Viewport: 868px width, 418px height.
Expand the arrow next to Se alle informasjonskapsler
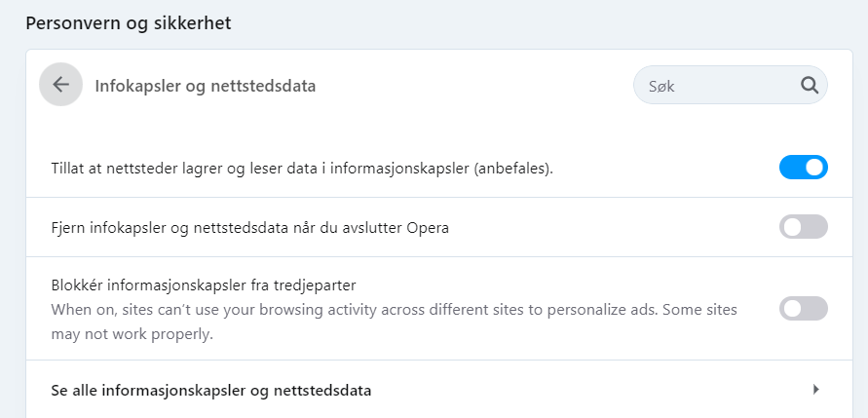(x=816, y=389)
